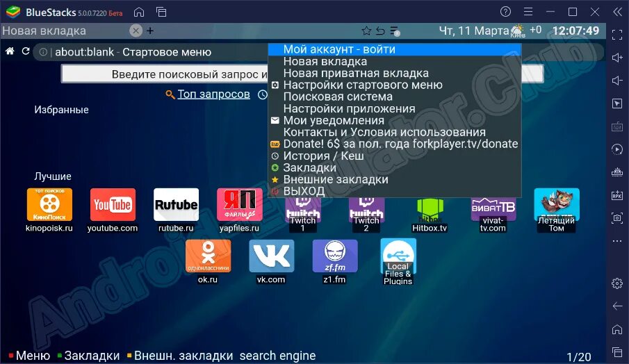This screenshot has width=629, height=364.
Task: Click the 12:07:49 clock
Action: point(575,31)
